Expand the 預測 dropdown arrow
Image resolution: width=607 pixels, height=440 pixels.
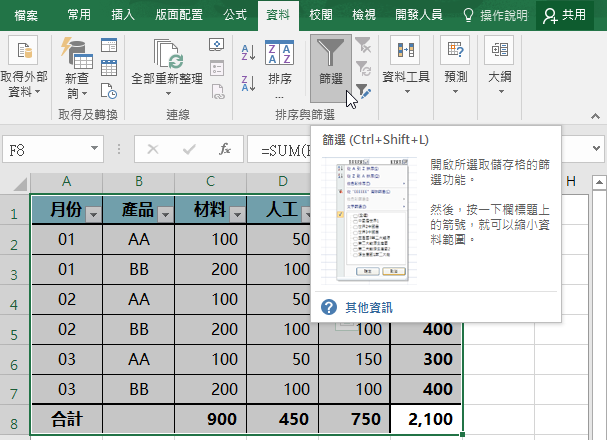(455, 92)
